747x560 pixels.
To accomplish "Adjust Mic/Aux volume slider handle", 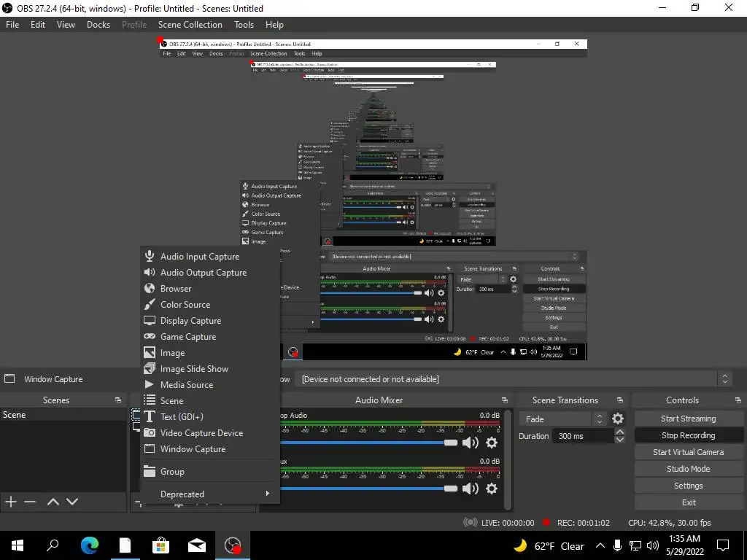I will pyautogui.click(x=450, y=489).
